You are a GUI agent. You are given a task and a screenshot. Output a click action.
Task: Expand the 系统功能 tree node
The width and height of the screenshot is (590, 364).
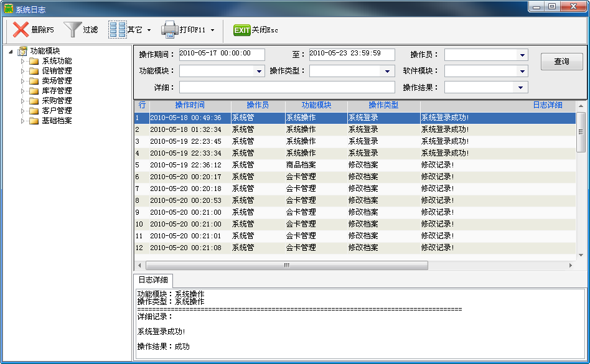coord(24,61)
